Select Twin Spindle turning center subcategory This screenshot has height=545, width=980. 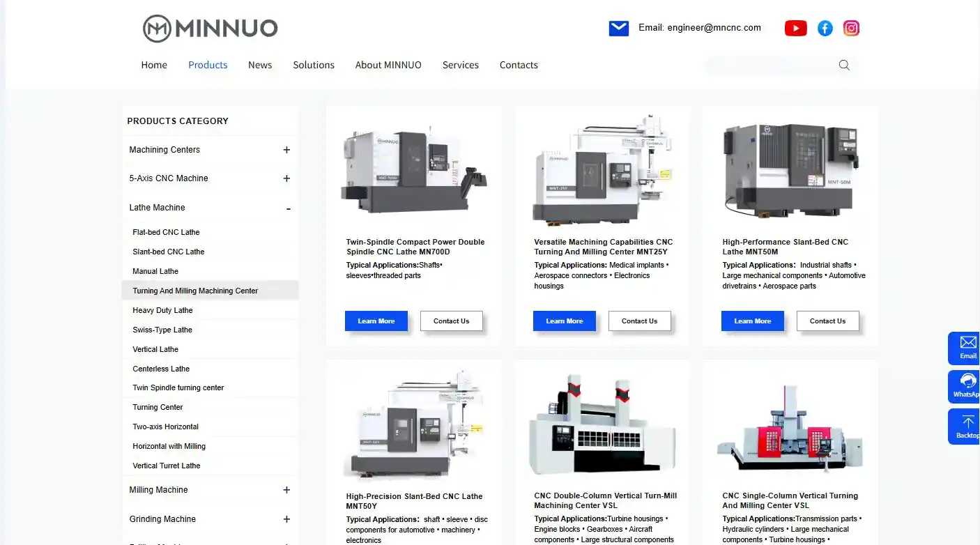(178, 387)
